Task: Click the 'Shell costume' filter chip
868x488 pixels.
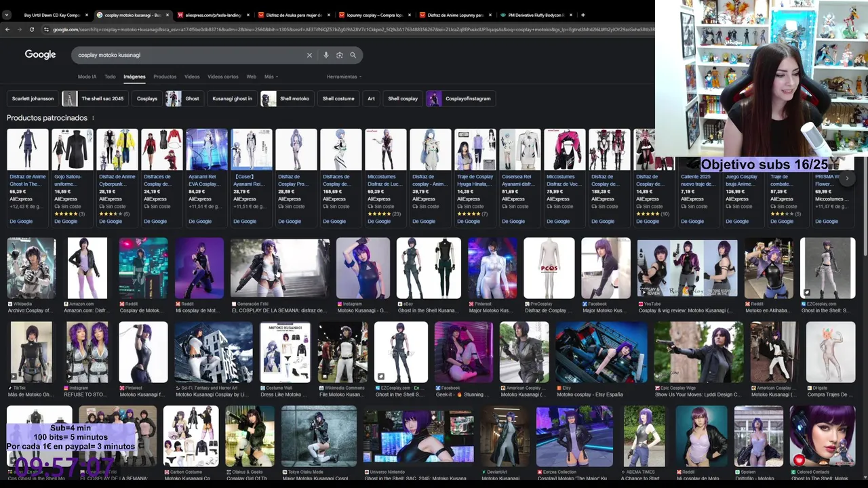Action: tap(338, 98)
